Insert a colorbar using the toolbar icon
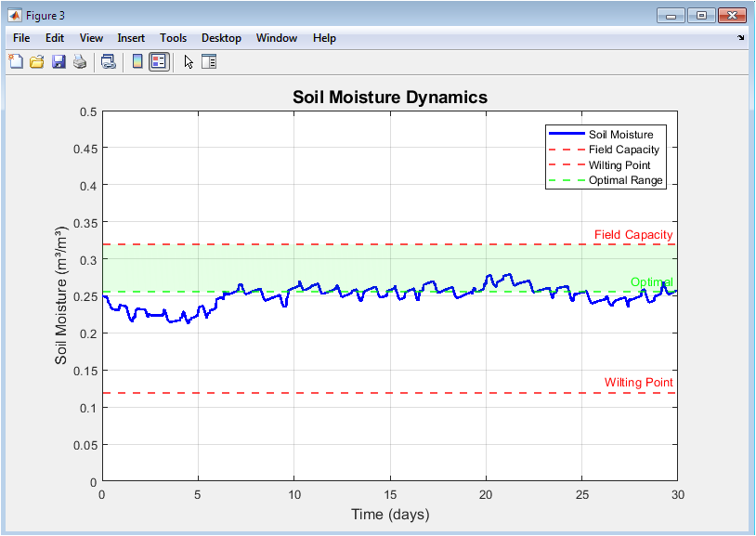This screenshot has height=536, width=756. pyautogui.click(x=137, y=62)
